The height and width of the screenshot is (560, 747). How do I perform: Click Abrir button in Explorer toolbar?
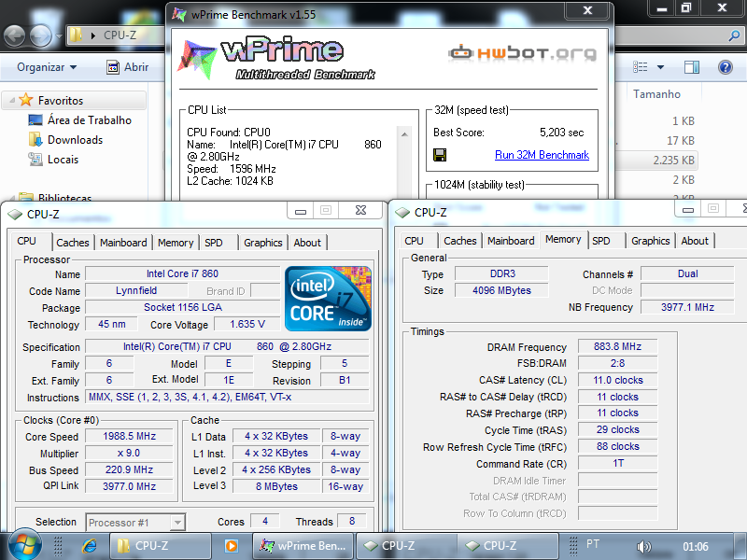coord(128,67)
